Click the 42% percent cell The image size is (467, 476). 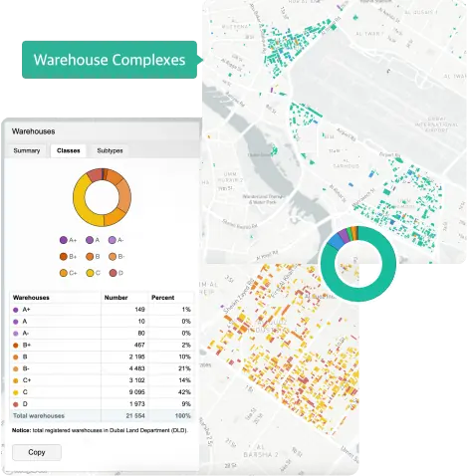coord(184,392)
